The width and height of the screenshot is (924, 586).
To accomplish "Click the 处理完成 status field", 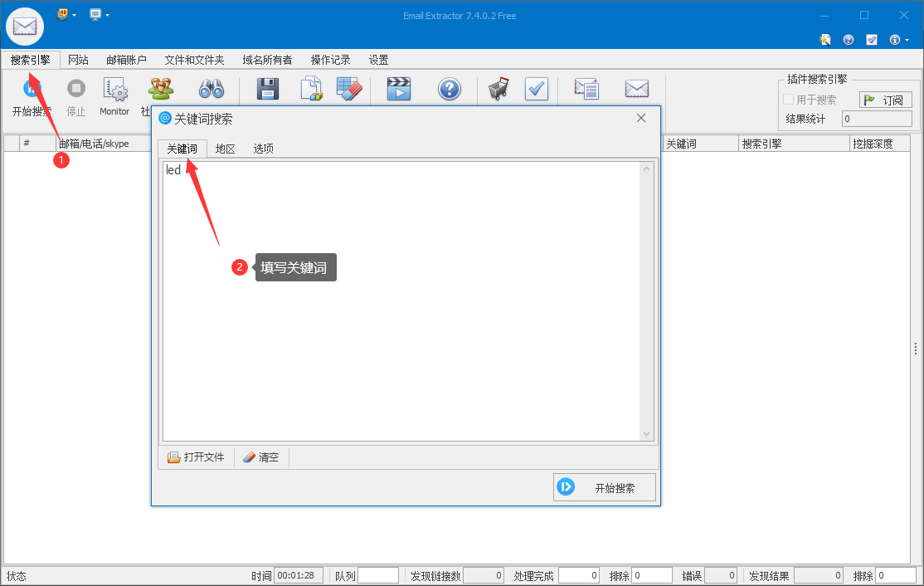I will [579, 575].
